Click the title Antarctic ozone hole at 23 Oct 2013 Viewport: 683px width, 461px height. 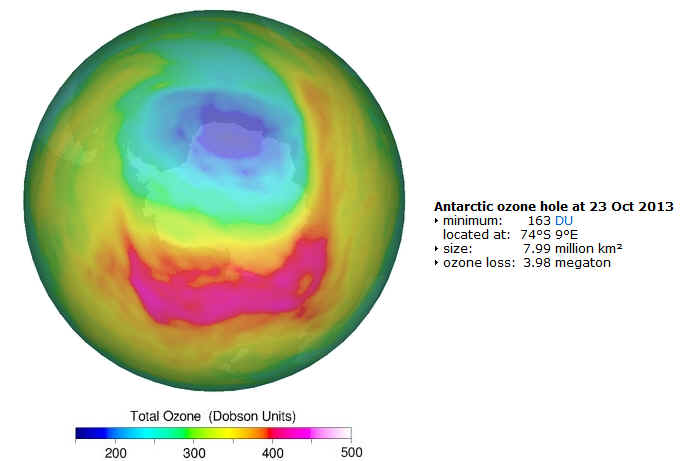coord(554,206)
